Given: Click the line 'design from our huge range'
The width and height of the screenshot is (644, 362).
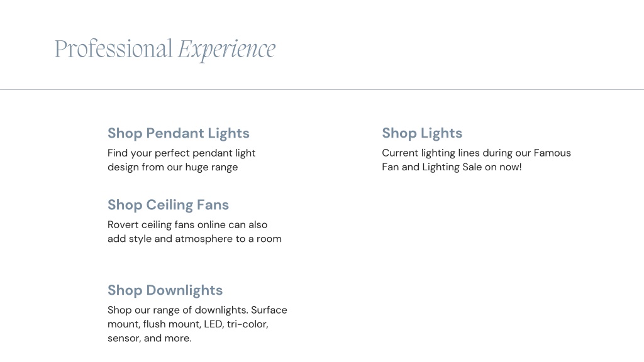Looking at the screenshot, I should (172, 167).
